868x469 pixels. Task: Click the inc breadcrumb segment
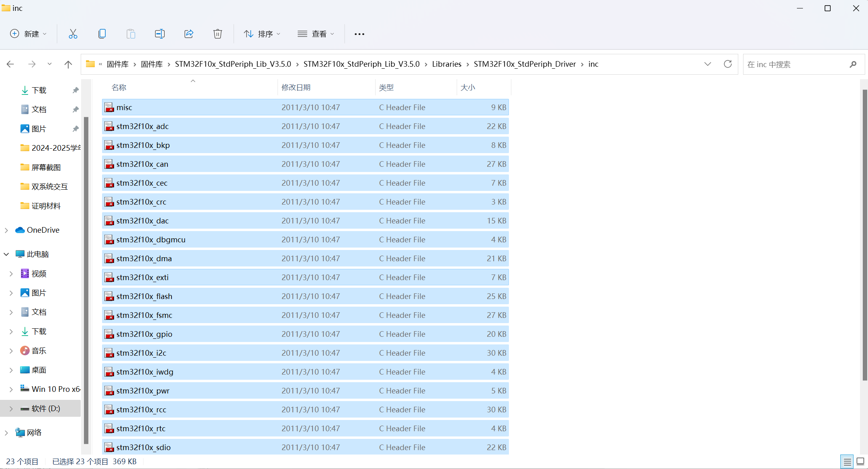[593, 64]
